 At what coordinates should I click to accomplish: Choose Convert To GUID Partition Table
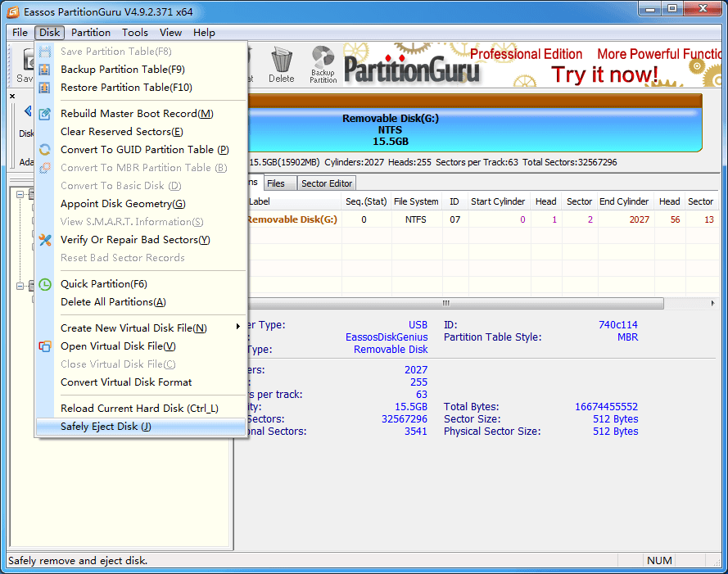[x=141, y=150]
